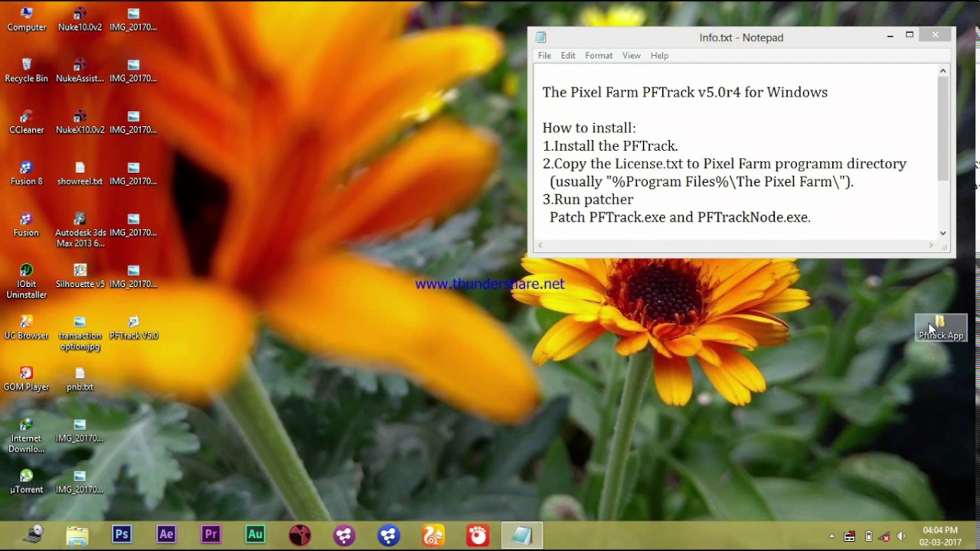
Task: Click the first taskbar icon with gear
Action: click(x=33, y=535)
